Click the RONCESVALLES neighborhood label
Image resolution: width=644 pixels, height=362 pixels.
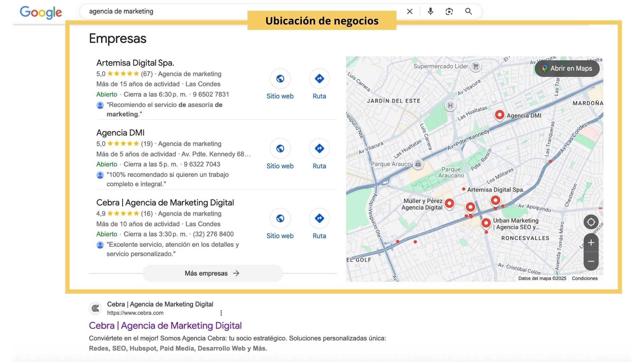[525, 238]
